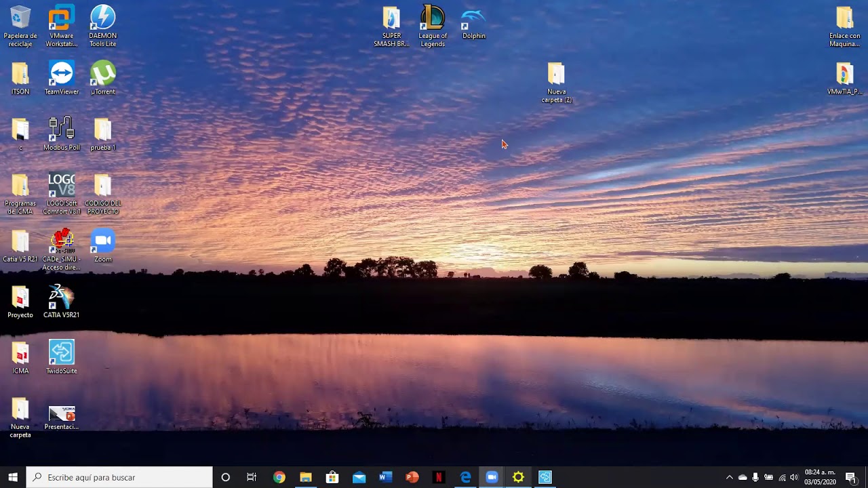Viewport: 868px width, 488px height.
Task: Launch Google Chrome from the taskbar
Action: click(279, 477)
